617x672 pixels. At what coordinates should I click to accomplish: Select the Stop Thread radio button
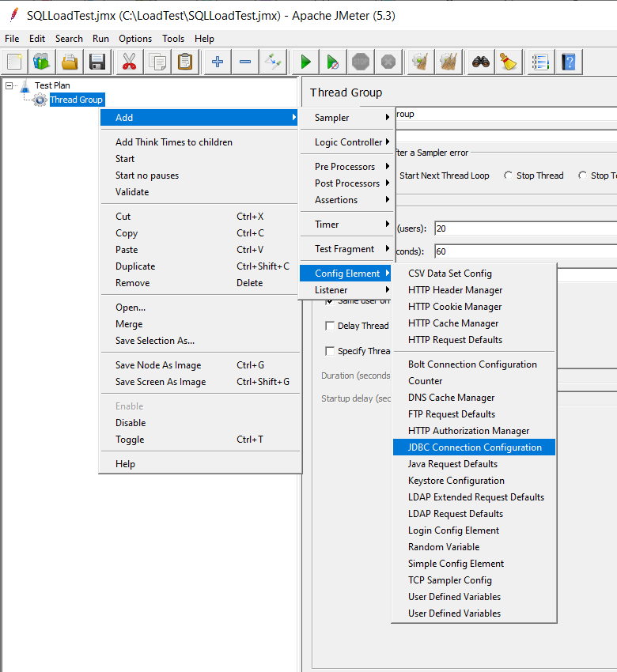click(508, 176)
